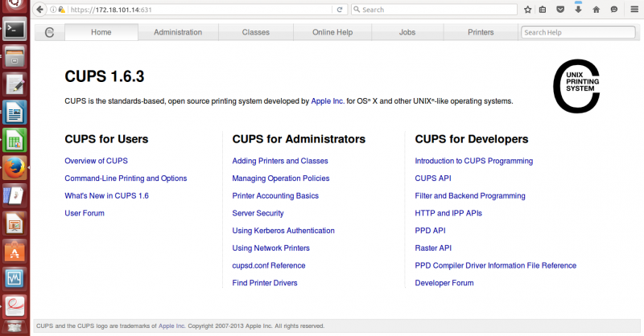Open the Developer Forum link

[444, 283]
